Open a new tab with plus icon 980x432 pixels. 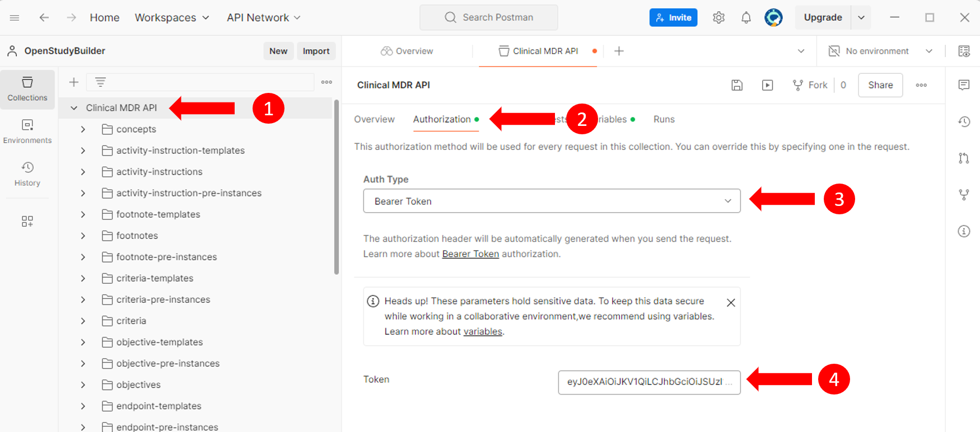tap(619, 51)
